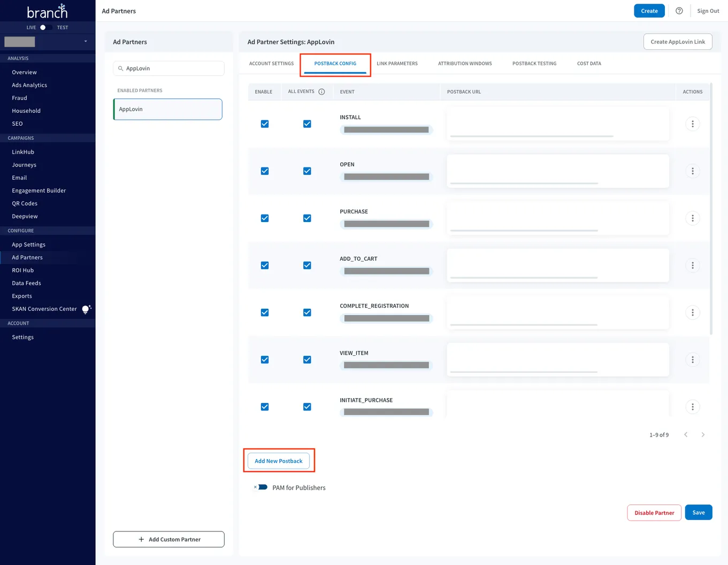Viewport: 728px width, 565px height.
Task: Click the search magnifier in AppLovin search box
Action: (121, 68)
